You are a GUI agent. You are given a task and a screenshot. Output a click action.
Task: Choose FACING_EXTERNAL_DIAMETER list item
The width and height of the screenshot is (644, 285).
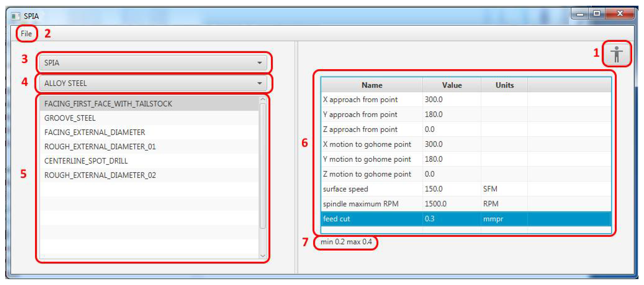[x=94, y=132]
